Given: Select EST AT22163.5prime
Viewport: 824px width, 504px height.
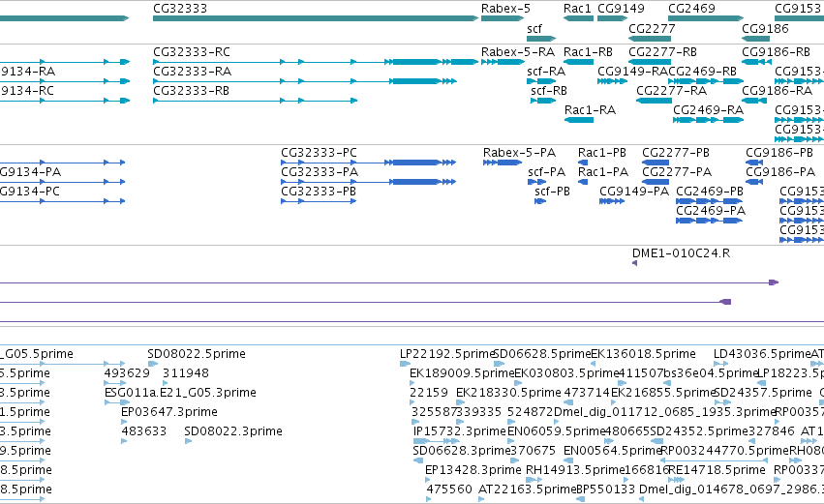Looking at the screenshot, I should [x=527, y=489].
